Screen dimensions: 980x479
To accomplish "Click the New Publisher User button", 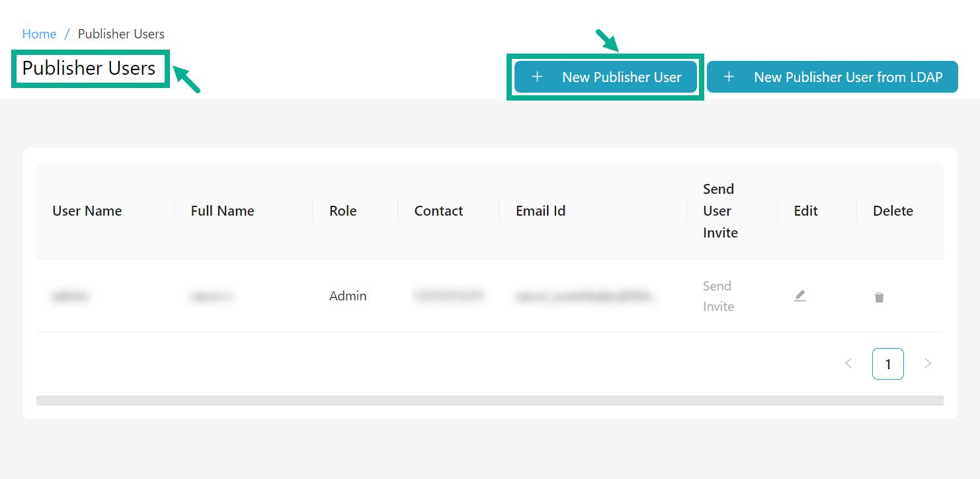I will pos(605,77).
